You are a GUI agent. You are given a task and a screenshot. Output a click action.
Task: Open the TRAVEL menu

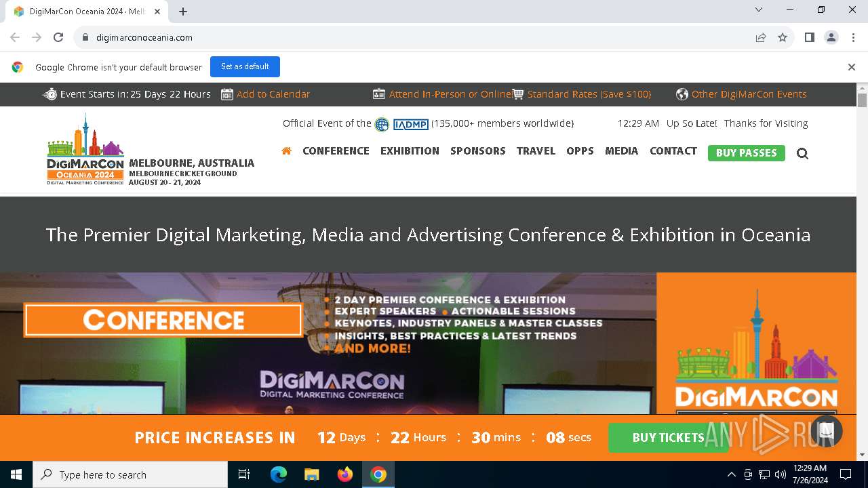[x=536, y=151]
